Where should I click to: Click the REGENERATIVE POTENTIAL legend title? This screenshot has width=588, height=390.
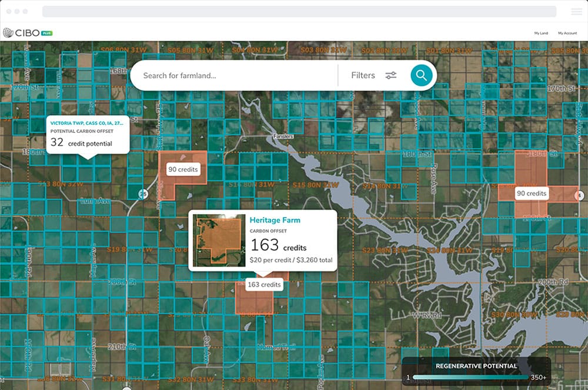(476, 366)
